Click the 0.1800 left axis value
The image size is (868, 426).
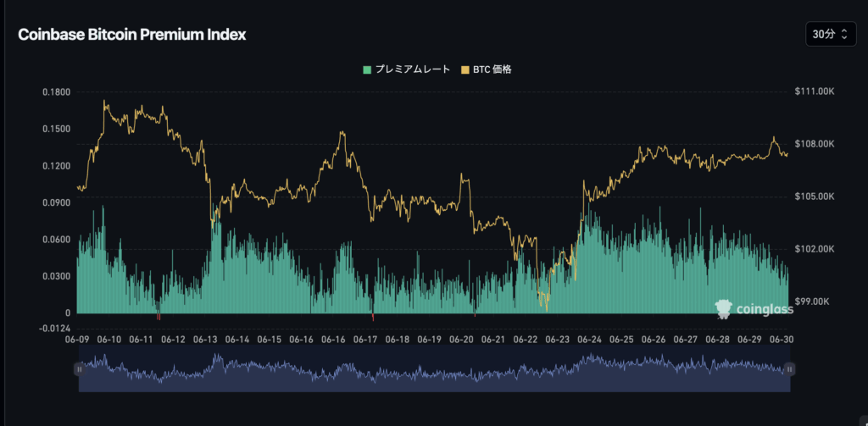pyautogui.click(x=57, y=91)
